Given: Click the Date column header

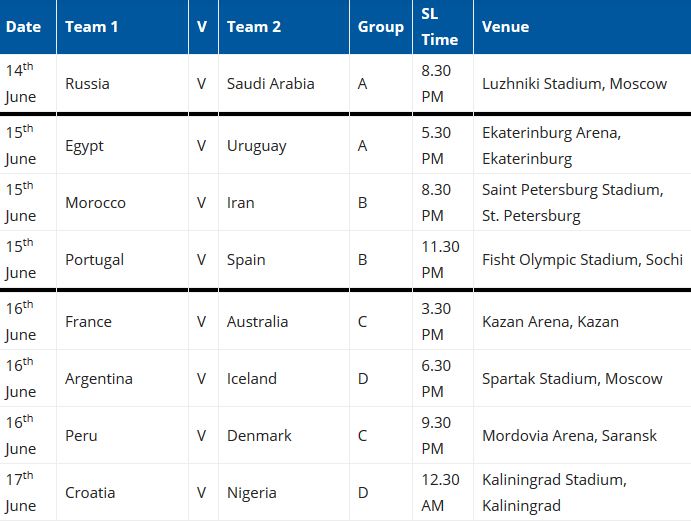Looking at the screenshot, I should coord(28,27).
